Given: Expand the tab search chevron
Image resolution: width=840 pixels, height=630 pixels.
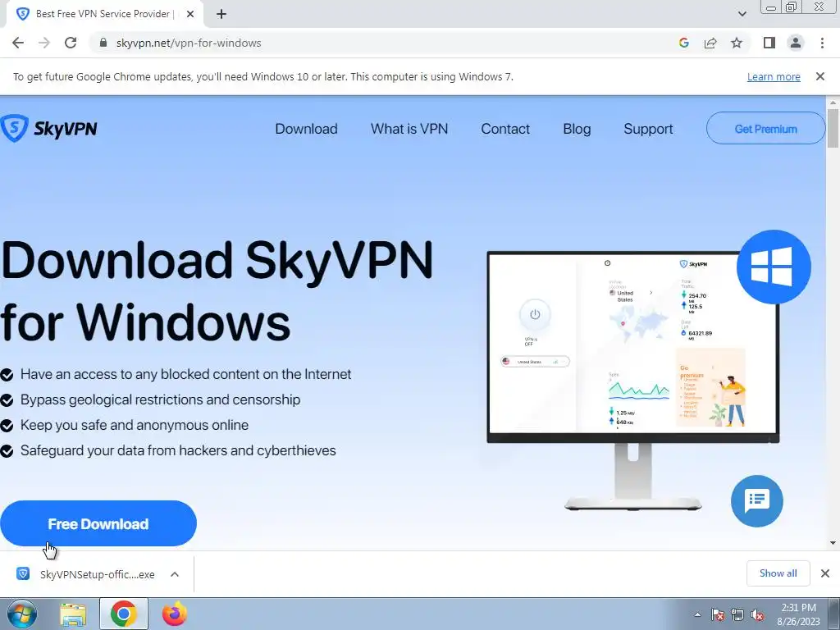Looking at the screenshot, I should click(x=742, y=14).
